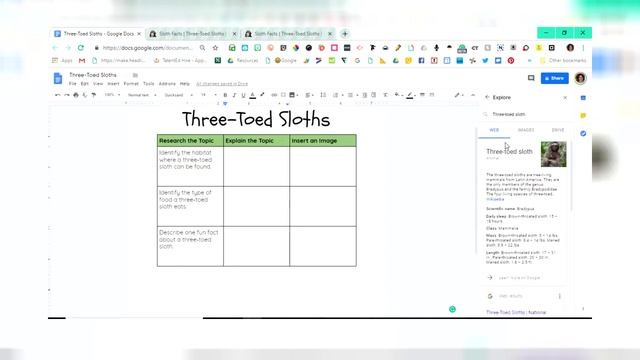Open the comment history icon
640x360 pixels.
[531, 78]
